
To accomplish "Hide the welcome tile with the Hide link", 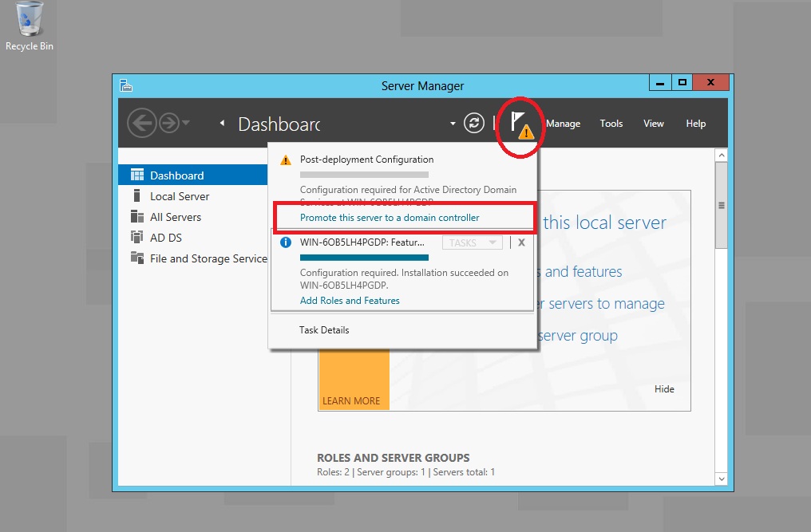I will coord(664,388).
